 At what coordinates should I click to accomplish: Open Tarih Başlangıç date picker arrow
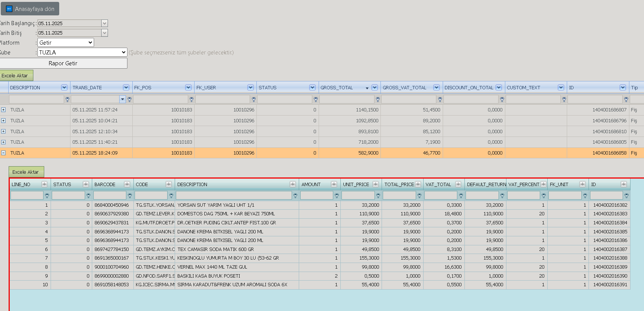pyautogui.click(x=105, y=23)
